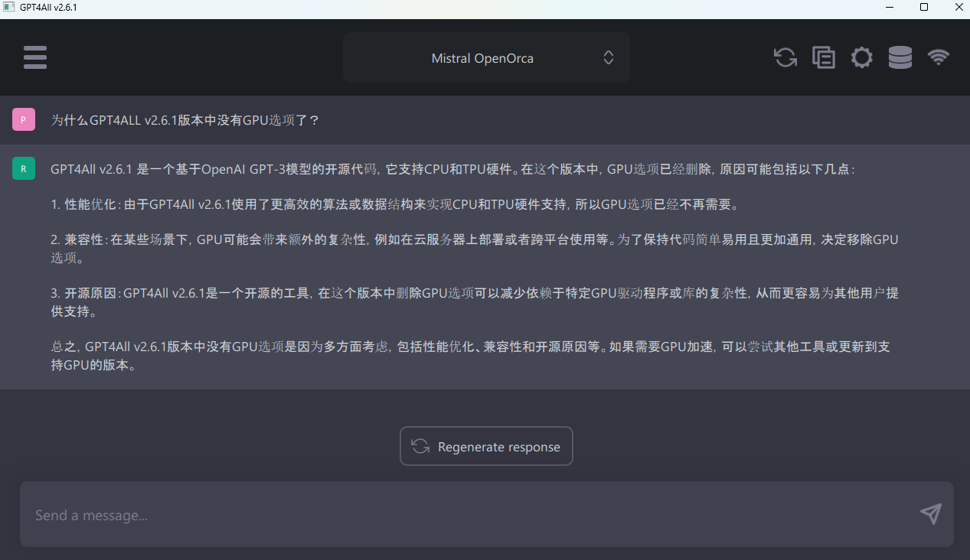Click the wifi network status icon
Image resolution: width=970 pixels, height=560 pixels.
click(x=938, y=57)
